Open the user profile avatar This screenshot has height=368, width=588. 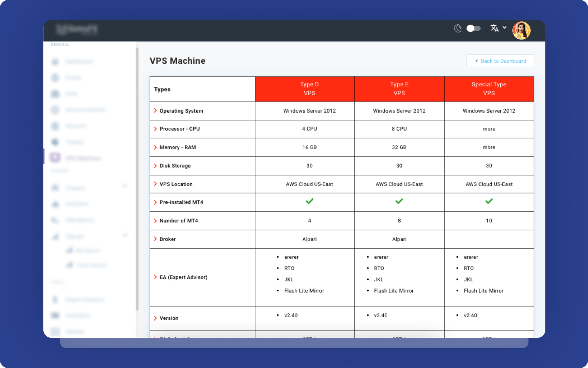521,30
